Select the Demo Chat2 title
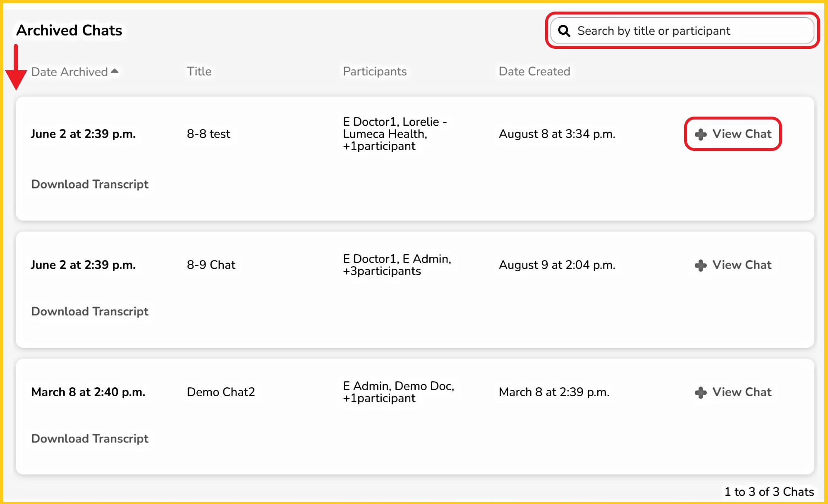Screen dimensions: 828x504 coord(221,392)
